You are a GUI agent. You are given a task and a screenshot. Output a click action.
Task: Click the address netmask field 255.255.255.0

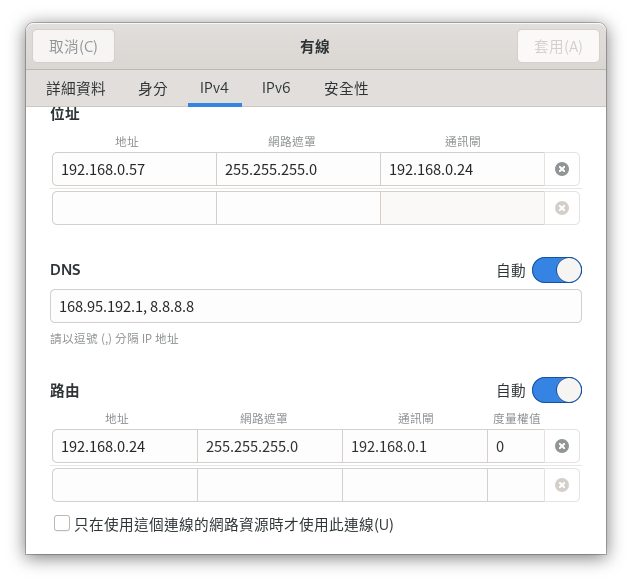point(298,169)
